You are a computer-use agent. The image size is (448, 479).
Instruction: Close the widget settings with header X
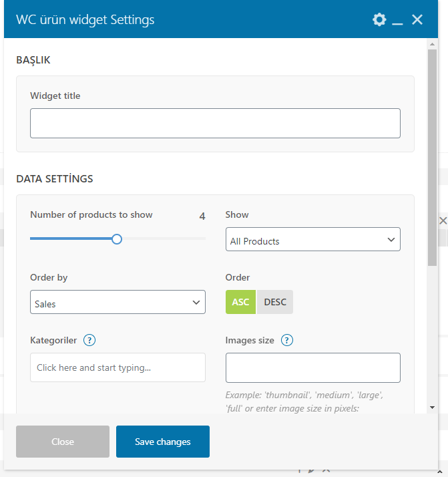(x=417, y=20)
